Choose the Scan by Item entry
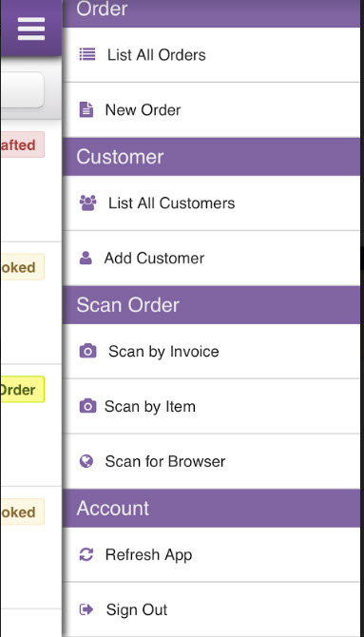The image size is (364, 637). pos(211,406)
